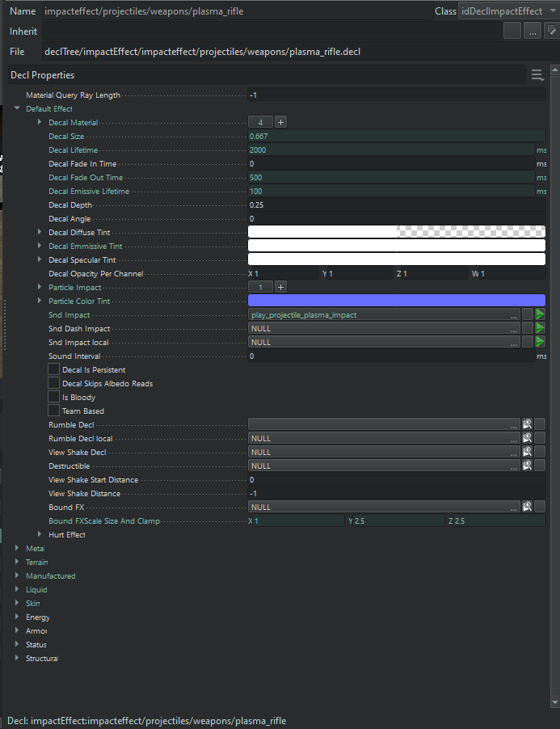The height and width of the screenshot is (729, 560).
Task: Click square button right of Rumble Decl
Action: [x=540, y=424]
